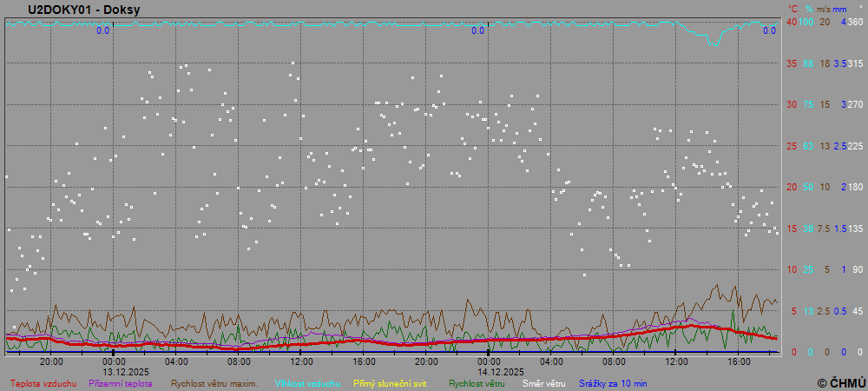The height and width of the screenshot is (391, 868).
Task: Click the red °C unit label
Action: tap(792, 9)
